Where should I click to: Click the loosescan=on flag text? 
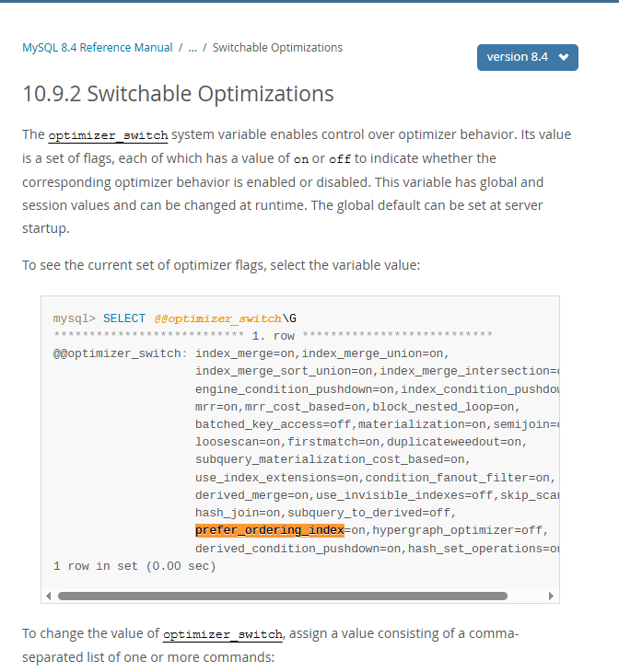(238, 442)
